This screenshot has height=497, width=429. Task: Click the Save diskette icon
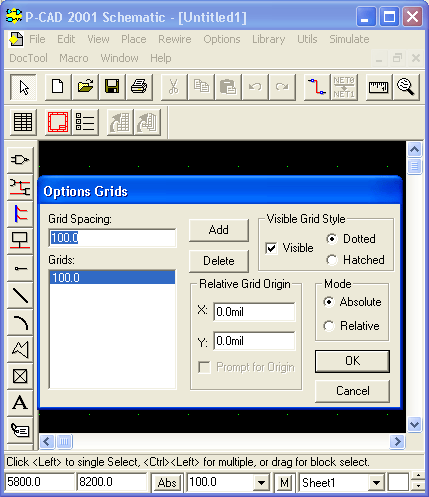tap(112, 87)
